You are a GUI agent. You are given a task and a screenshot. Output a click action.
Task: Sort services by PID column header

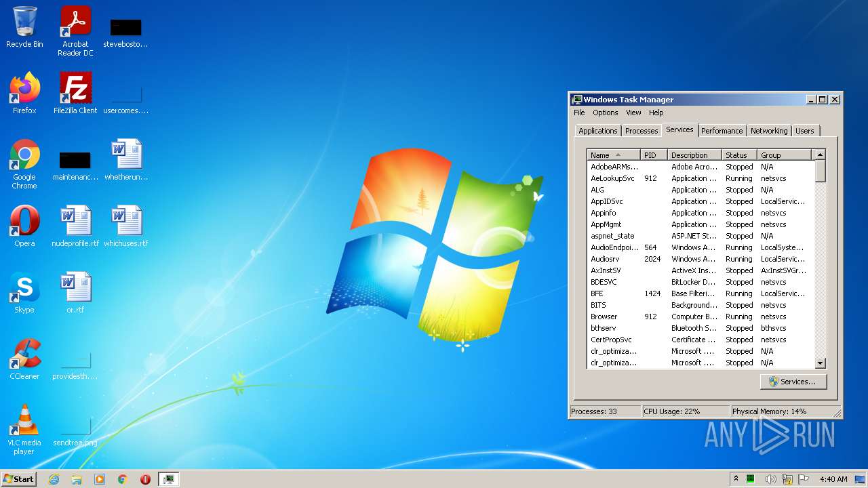654,155
